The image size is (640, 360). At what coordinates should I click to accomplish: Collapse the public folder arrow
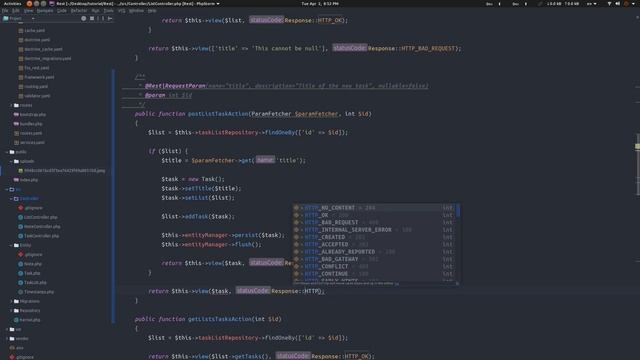point(7,152)
